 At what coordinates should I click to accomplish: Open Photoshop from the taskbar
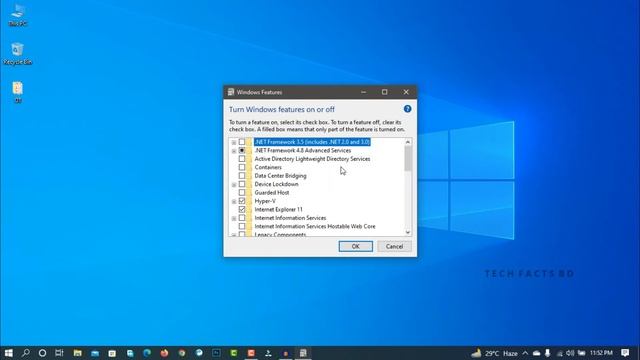pos(216,353)
